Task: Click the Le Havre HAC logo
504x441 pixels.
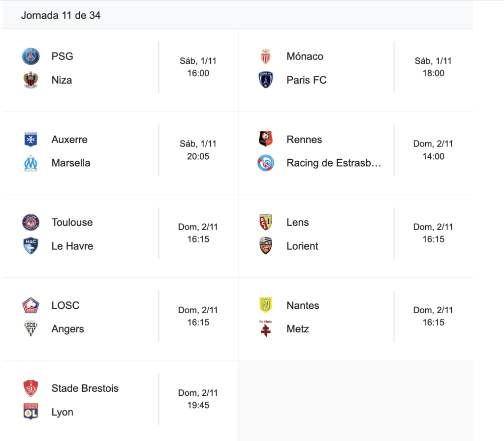Action: pos(31,246)
